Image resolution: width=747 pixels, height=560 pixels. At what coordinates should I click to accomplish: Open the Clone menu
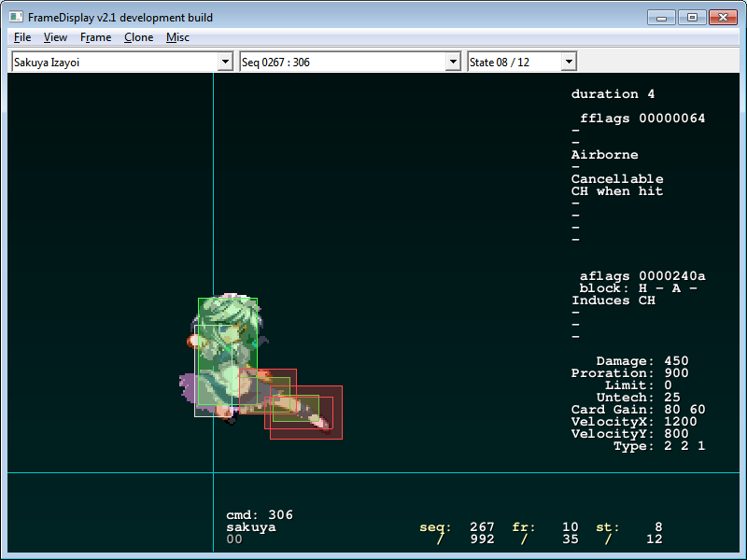tap(138, 37)
